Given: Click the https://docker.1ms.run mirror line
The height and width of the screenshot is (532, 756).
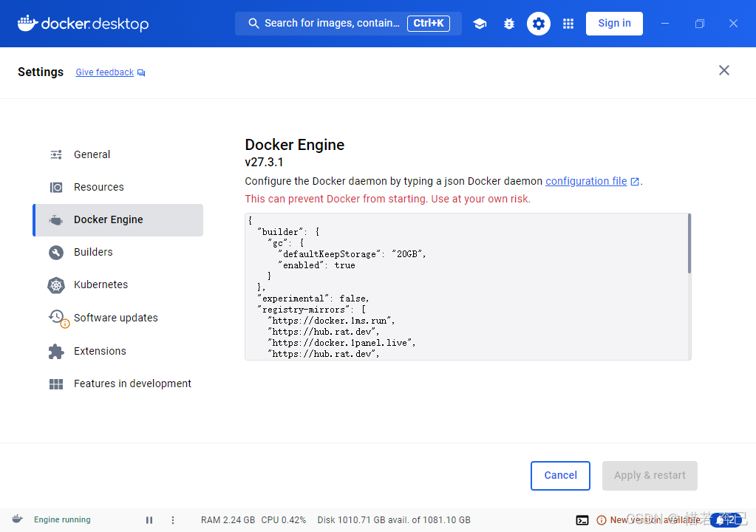Looking at the screenshot, I should click(331, 321).
